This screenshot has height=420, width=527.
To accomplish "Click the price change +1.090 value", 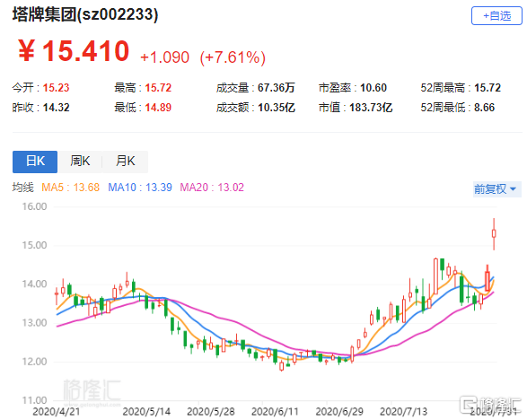I will 164,57.
